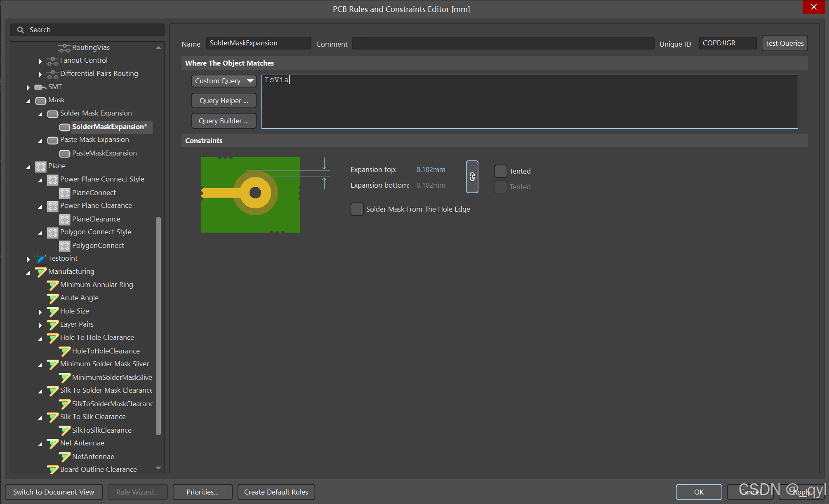Click the SMT category icon

pyautogui.click(x=40, y=87)
